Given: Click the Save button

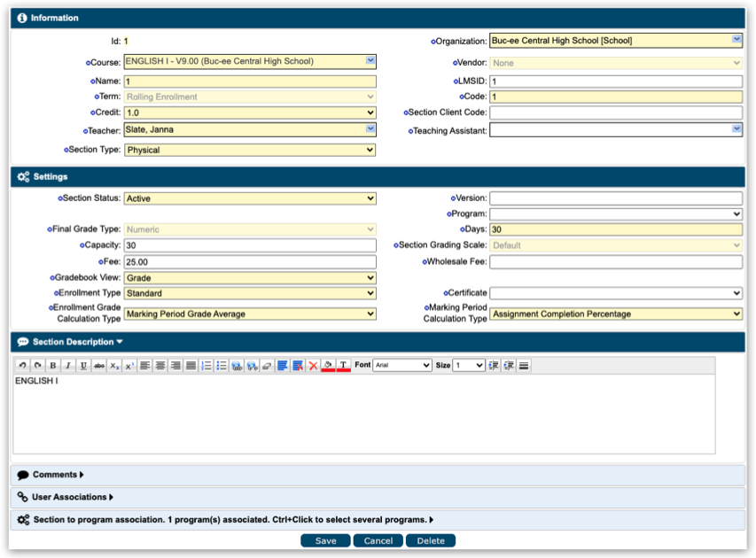Looking at the screenshot, I should 325,540.
